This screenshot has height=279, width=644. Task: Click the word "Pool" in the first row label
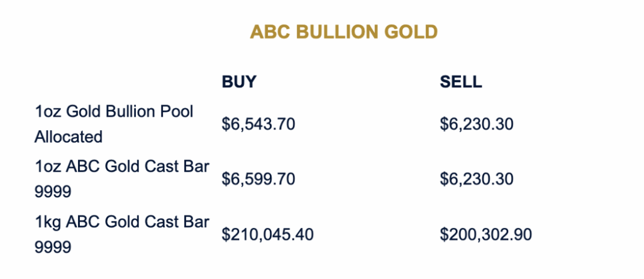179,111
